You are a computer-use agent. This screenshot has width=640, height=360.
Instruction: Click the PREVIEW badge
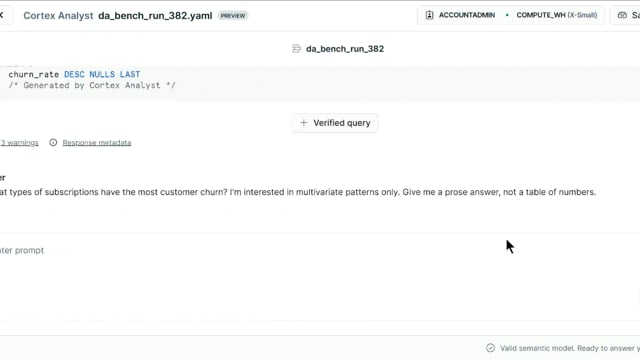(233, 16)
